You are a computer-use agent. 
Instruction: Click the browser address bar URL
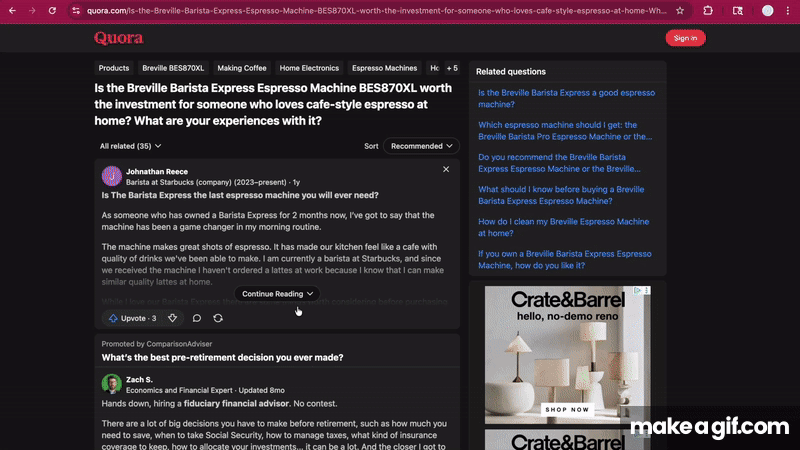[x=377, y=11]
